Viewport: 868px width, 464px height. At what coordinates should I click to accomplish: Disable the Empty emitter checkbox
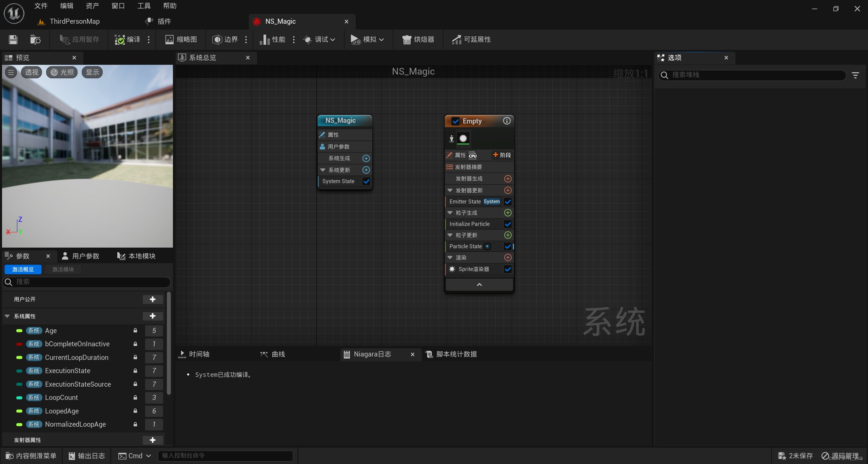click(x=455, y=121)
